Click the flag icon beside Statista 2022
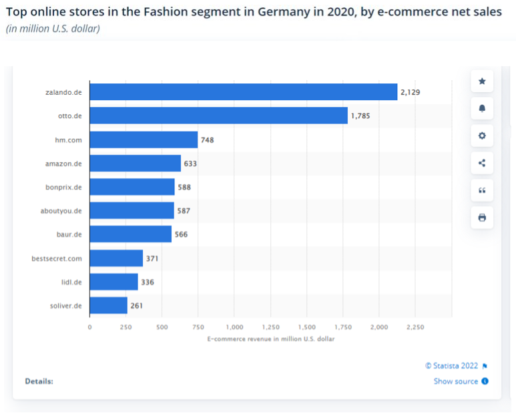 485,366
